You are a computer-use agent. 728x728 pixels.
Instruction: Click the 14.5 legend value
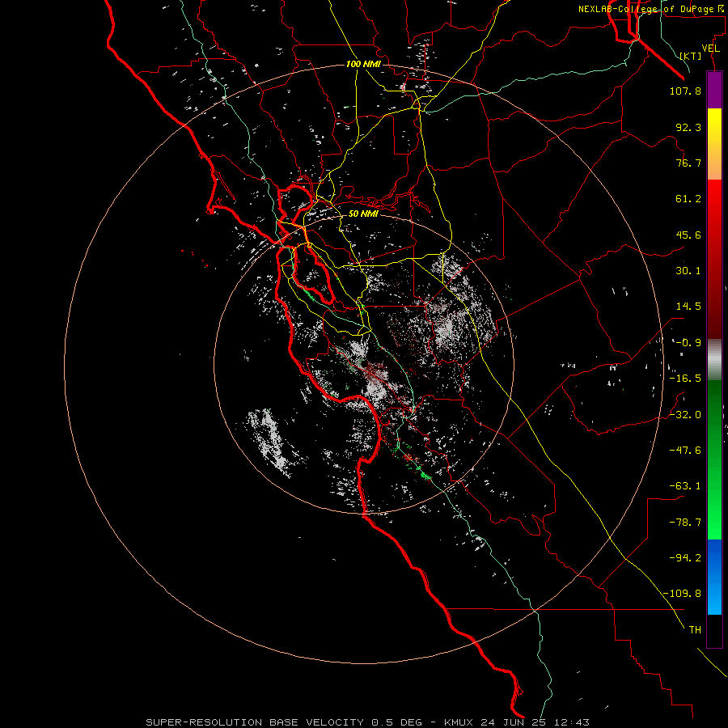(x=688, y=307)
